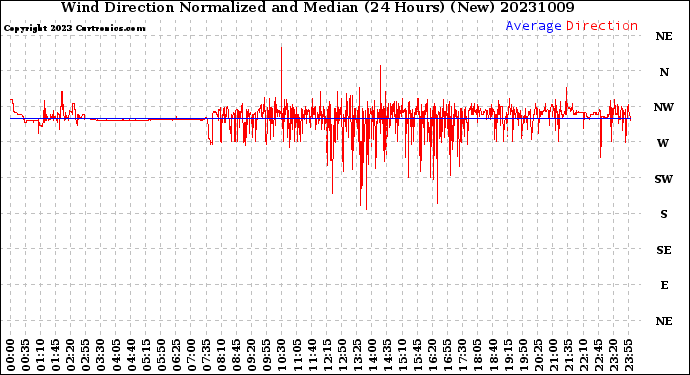Click the 'S' direction axis label
This screenshot has height=375, width=690.
pyautogui.click(x=664, y=214)
